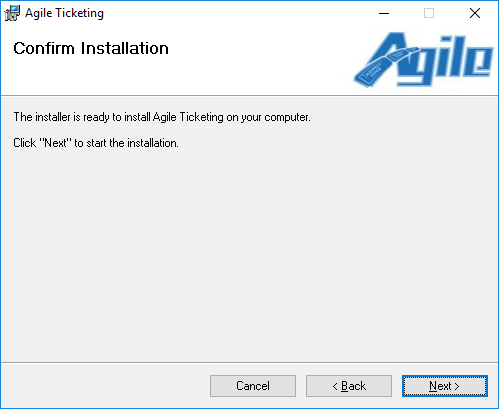Click the separator line above the buttons
The image size is (499, 409).
(249, 362)
